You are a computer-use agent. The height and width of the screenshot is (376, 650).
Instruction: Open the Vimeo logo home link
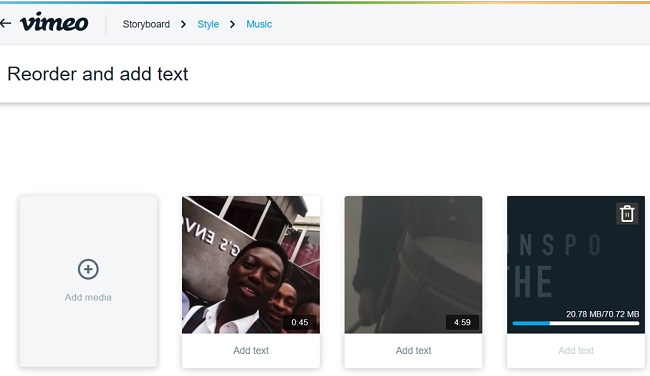tap(54, 22)
